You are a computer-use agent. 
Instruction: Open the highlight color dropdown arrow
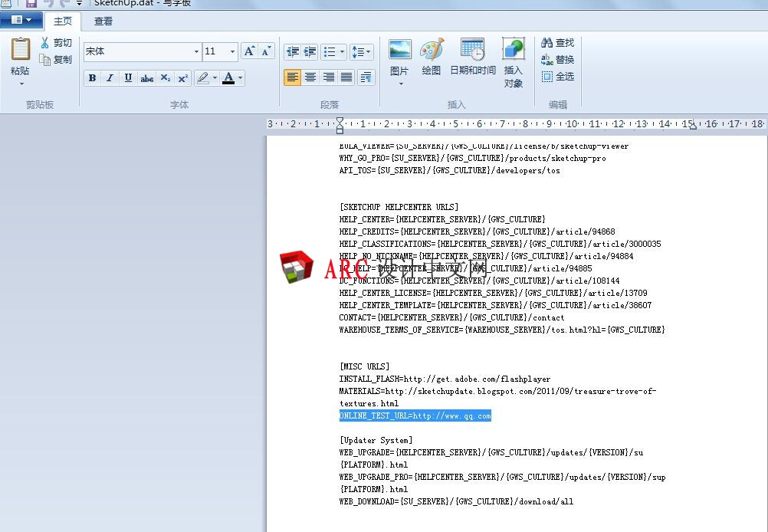(215, 78)
